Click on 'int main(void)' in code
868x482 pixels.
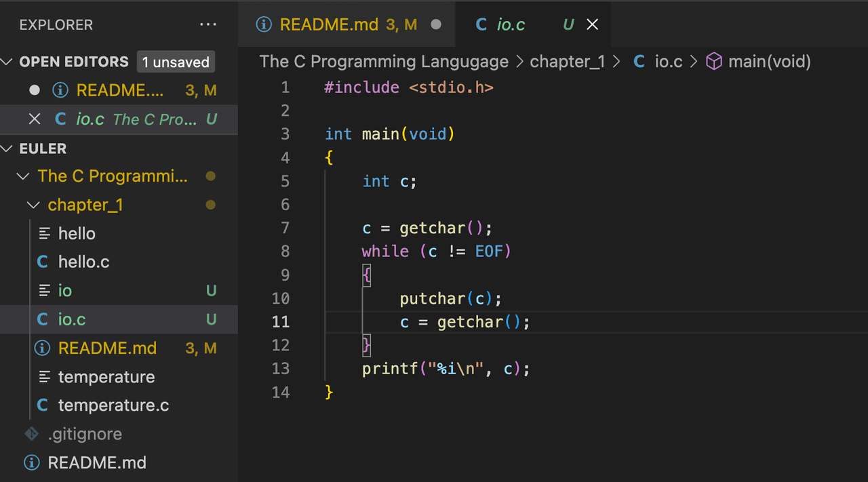coord(390,134)
